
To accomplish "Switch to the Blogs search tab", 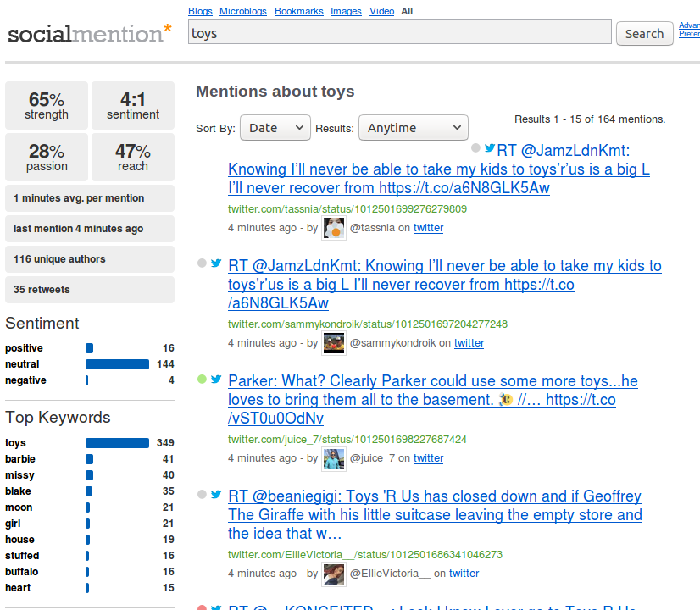I will pos(200,11).
